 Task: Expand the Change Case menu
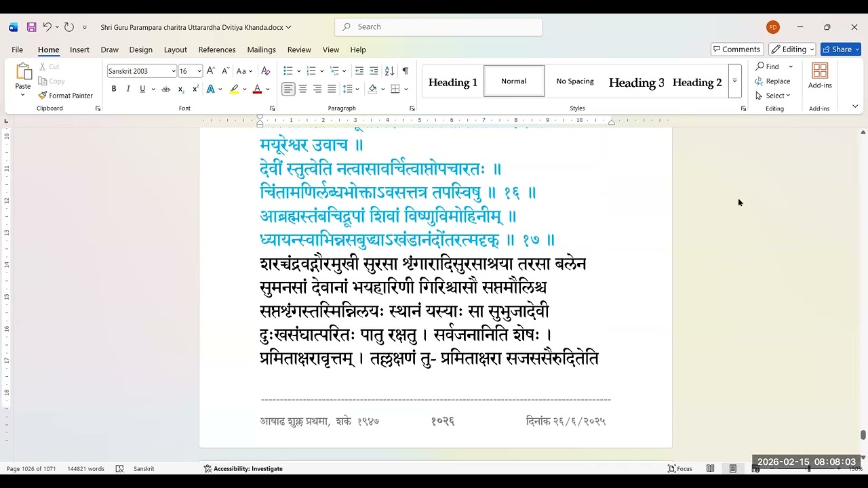click(x=245, y=71)
